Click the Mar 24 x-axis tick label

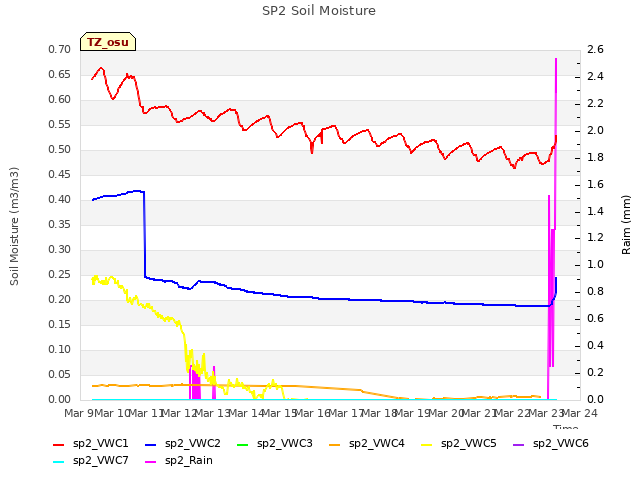580,413
